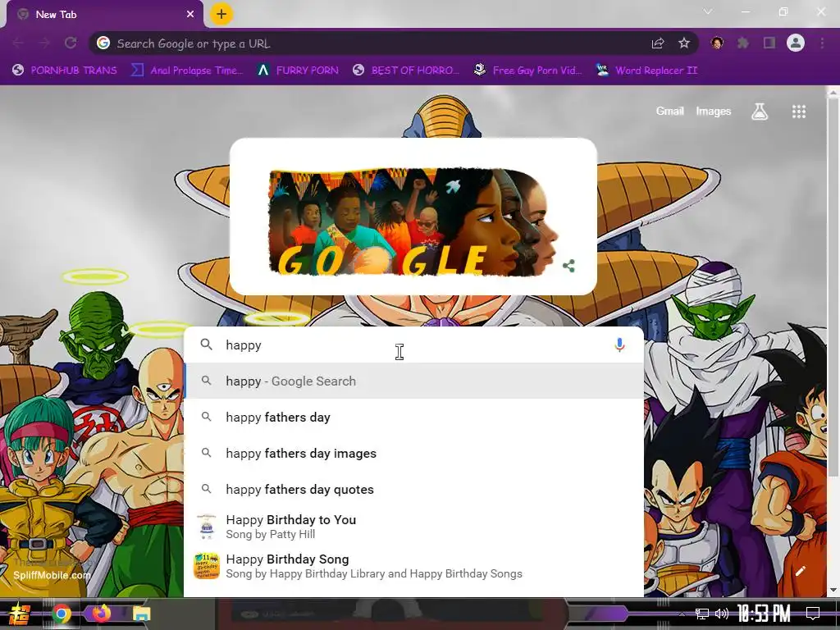Click the search magnifier icon in search box
Screen dimensions: 840x630
[206, 345]
